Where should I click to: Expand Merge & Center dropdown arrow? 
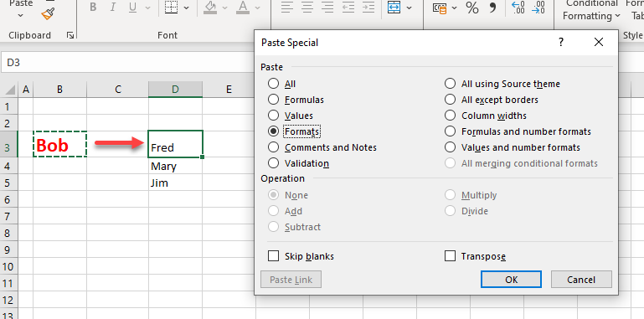(x=409, y=8)
